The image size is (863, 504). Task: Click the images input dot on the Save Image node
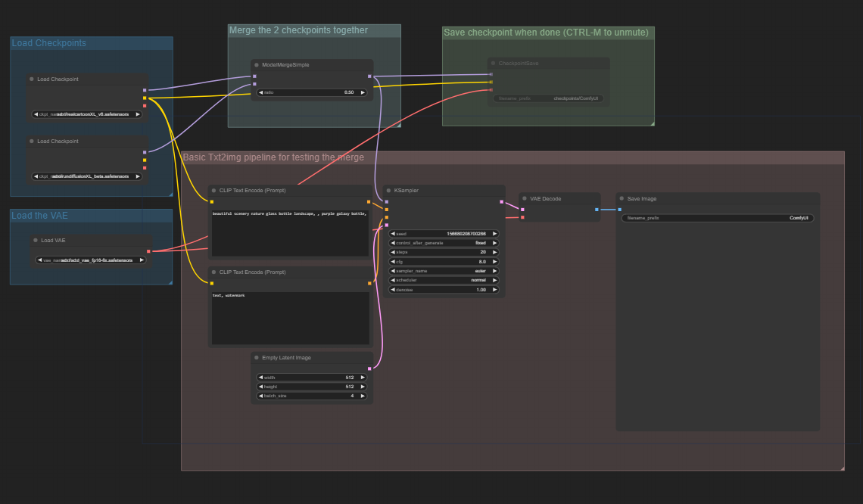pyautogui.click(x=619, y=210)
